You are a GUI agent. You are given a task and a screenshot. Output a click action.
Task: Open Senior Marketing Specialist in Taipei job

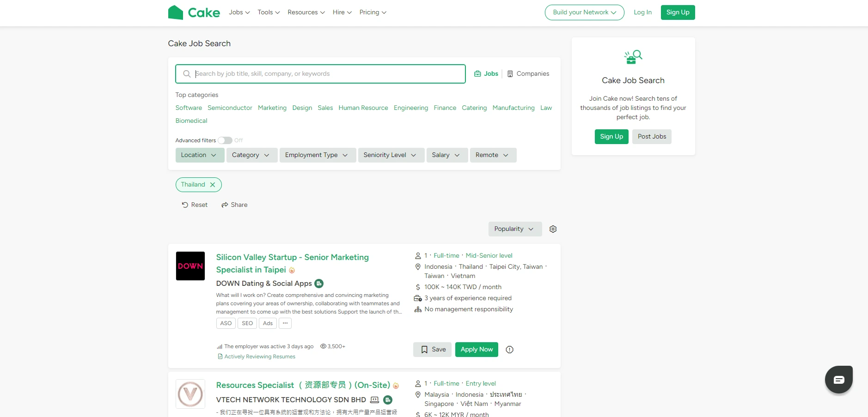(293, 264)
